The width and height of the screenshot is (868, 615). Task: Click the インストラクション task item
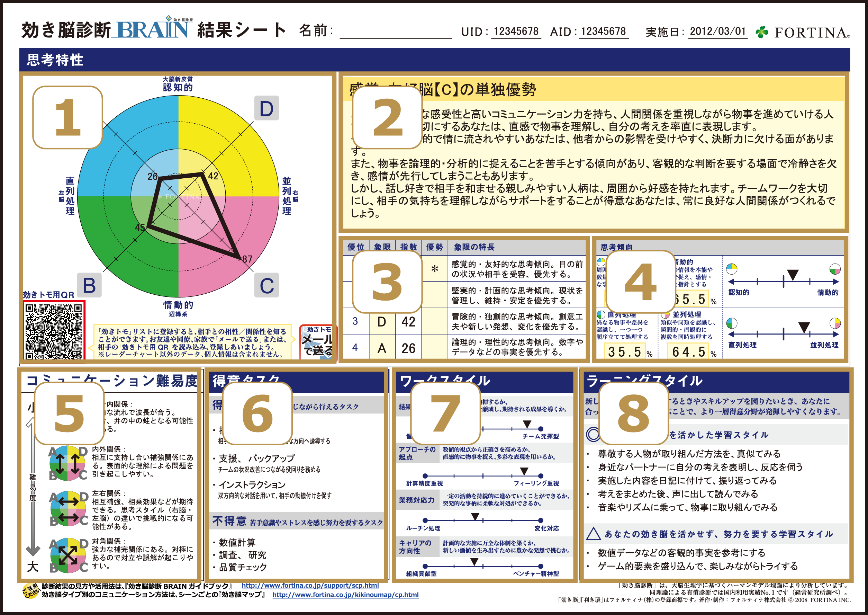pyautogui.click(x=252, y=484)
